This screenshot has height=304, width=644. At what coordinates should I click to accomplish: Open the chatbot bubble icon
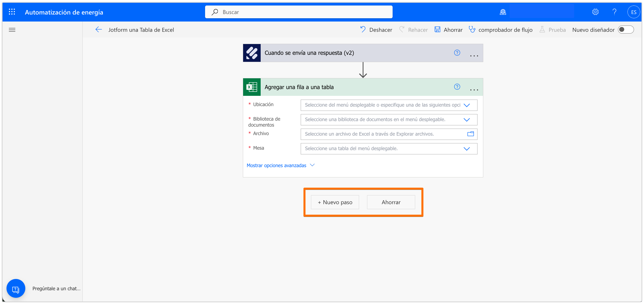16,288
